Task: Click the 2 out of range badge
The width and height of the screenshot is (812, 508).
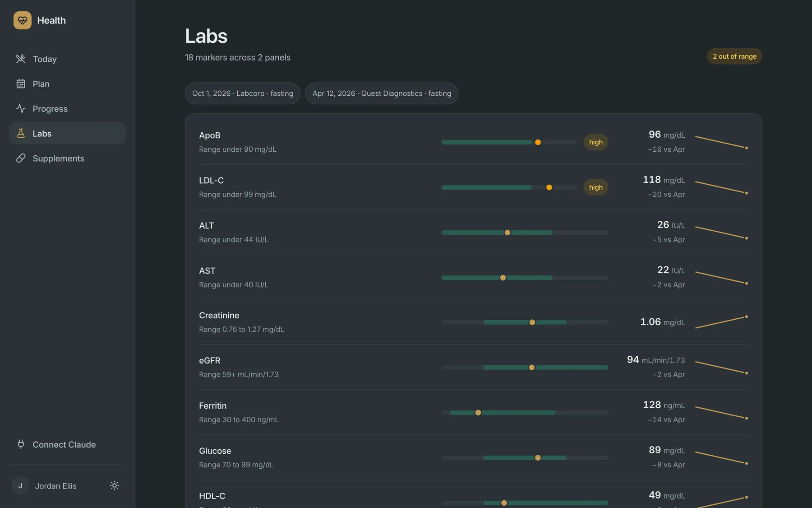Action: pos(734,56)
